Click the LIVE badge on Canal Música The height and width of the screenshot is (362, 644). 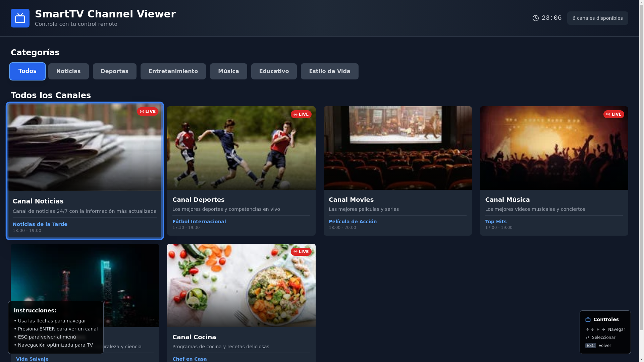coord(613,114)
